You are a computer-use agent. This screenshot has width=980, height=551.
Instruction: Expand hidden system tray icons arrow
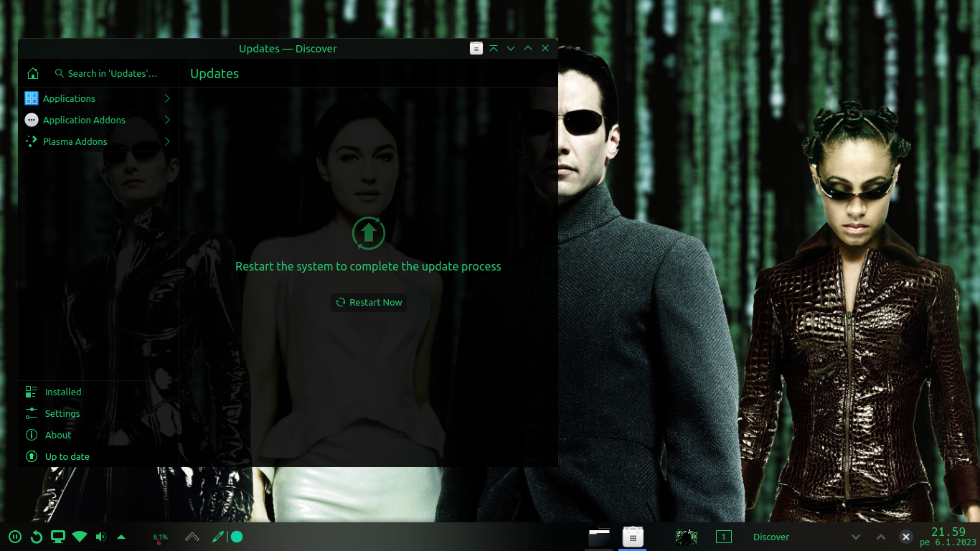(121, 537)
